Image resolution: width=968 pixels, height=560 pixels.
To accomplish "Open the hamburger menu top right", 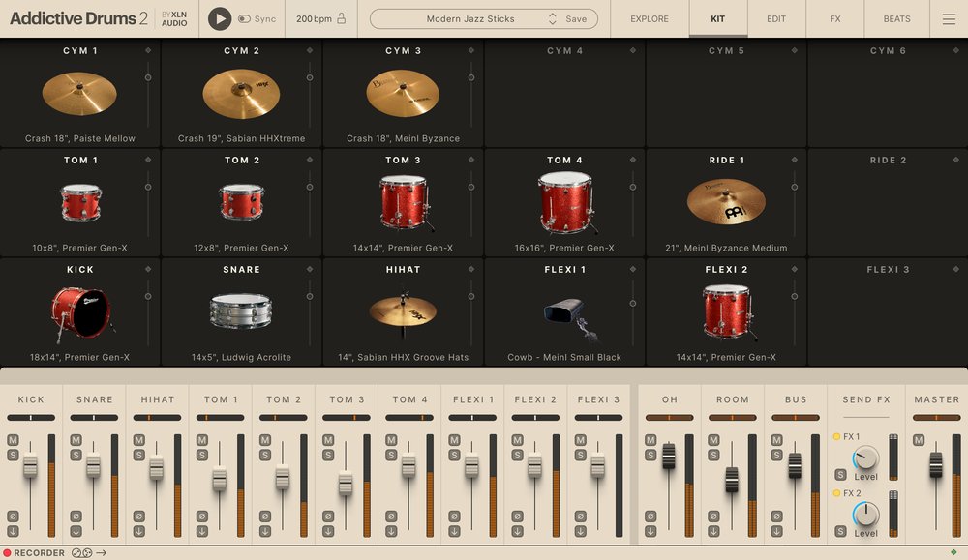I will (x=947, y=18).
